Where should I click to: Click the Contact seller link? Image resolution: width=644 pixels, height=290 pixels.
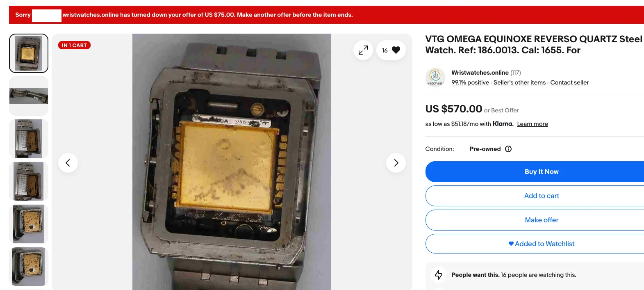pos(569,82)
